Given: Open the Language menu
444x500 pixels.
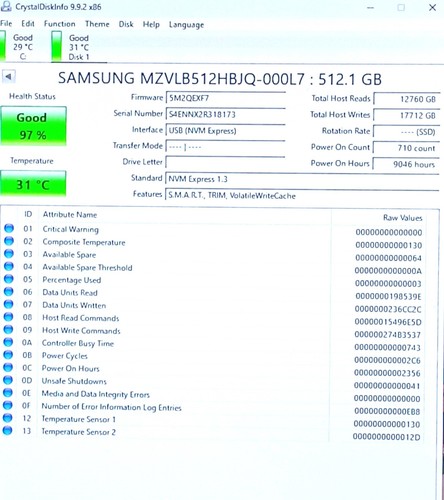Looking at the screenshot, I should pos(186,25).
